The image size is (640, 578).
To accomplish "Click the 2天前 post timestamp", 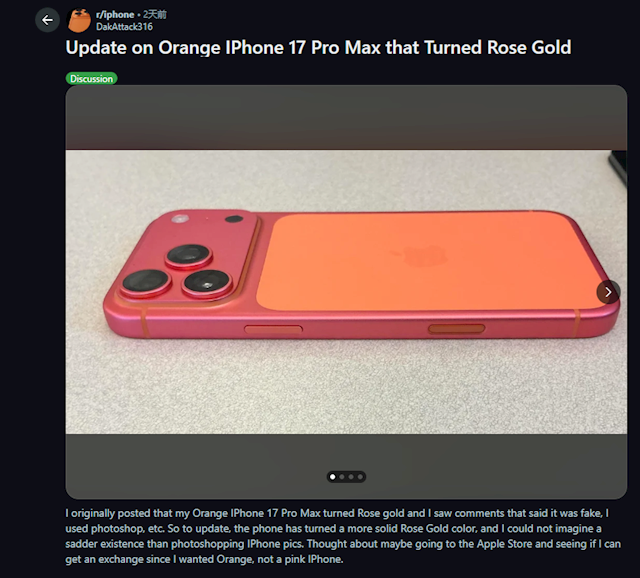I will click(x=155, y=15).
